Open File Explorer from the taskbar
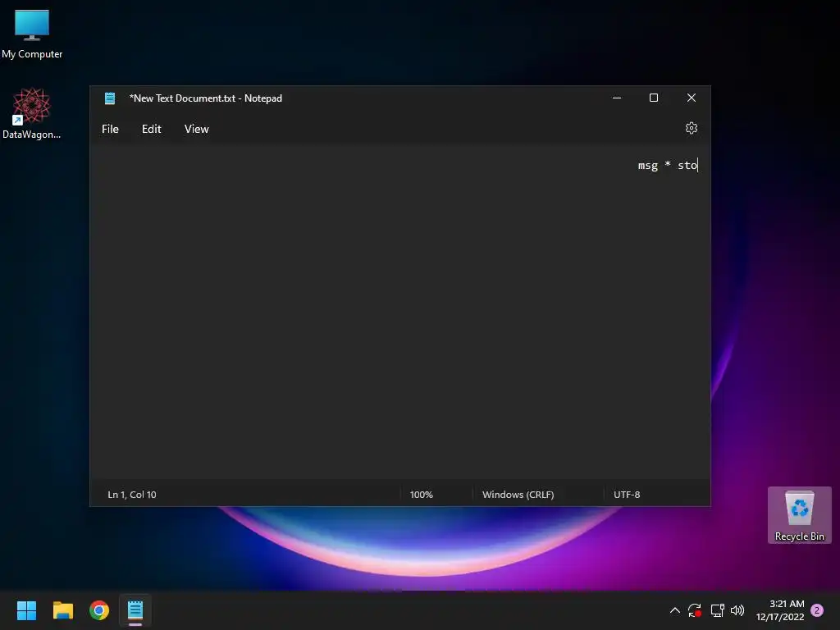Viewport: 840px width, 630px height. coord(62,610)
